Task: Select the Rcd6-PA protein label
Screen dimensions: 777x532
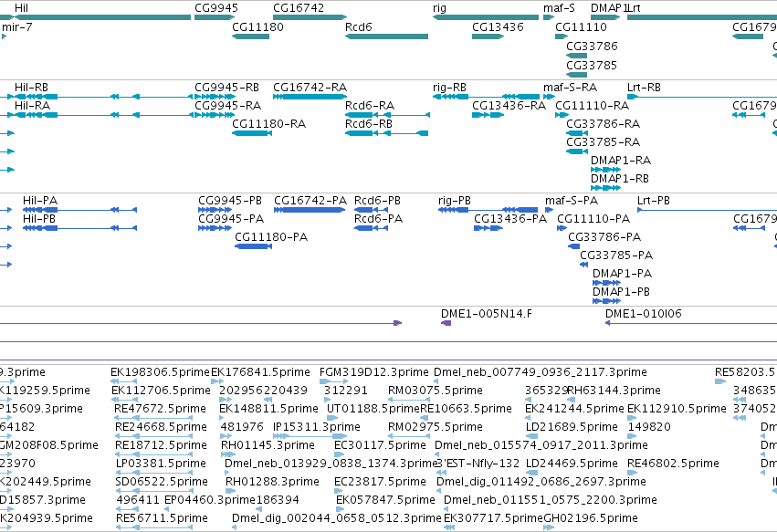Action: 379,219
